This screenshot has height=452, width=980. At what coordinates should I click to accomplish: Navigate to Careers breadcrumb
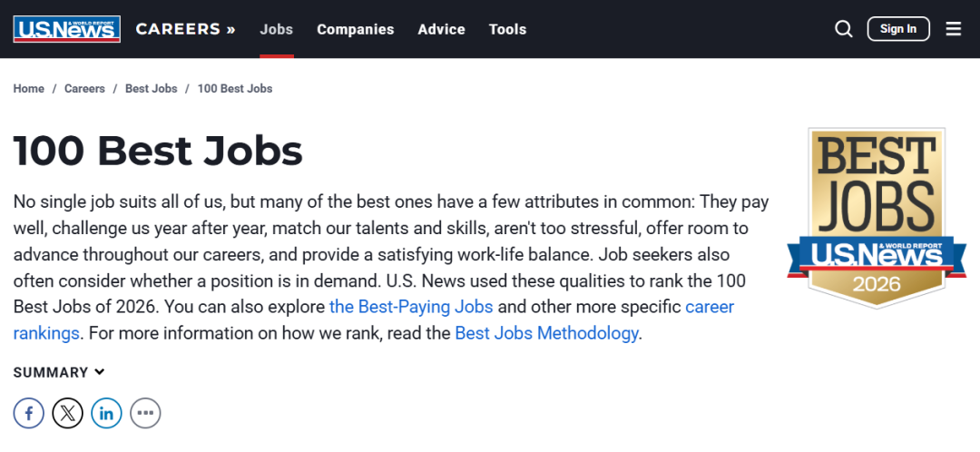click(x=84, y=89)
